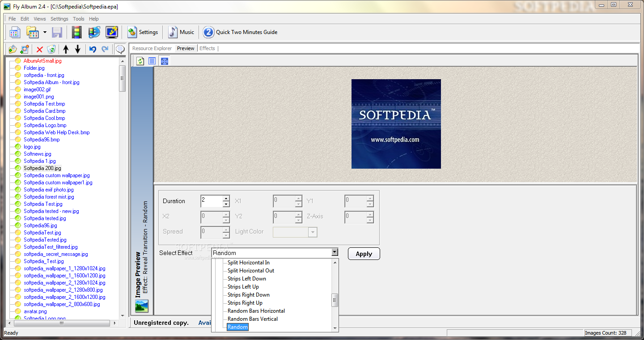Move item up with black arrow

(x=66, y=49)
